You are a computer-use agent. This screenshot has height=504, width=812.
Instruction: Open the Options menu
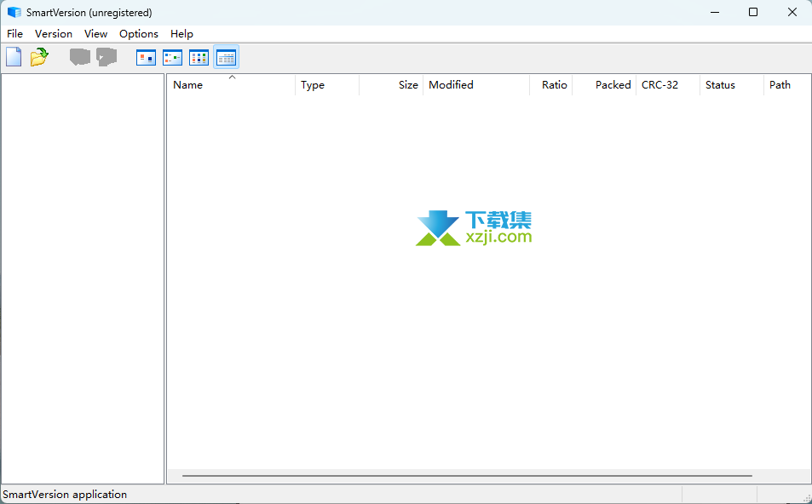(139, 34)
